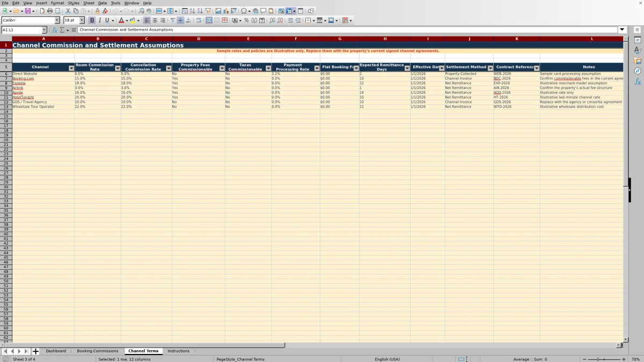644x362 pixels.
Task: Click the background highlight color swatch
Action: (x=133, y=20)
